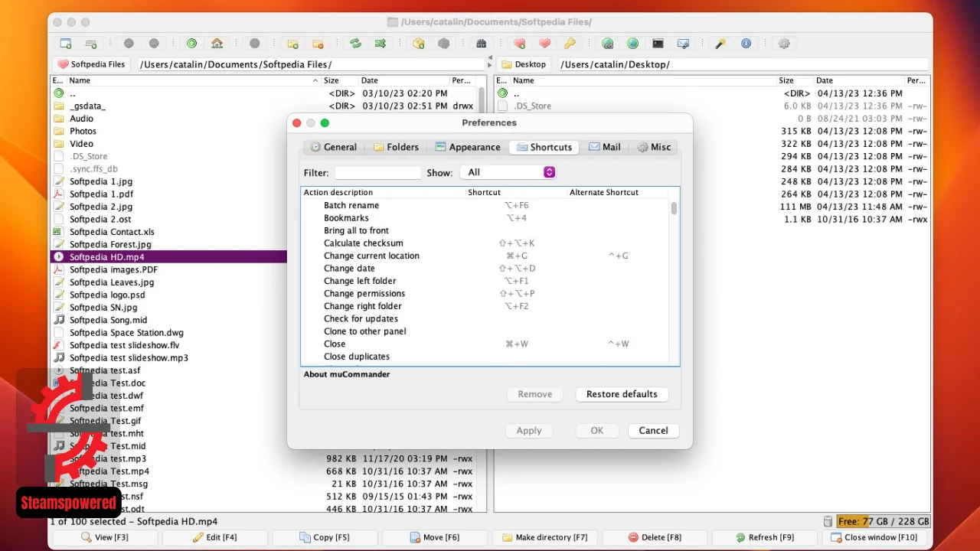
Task: Click the Copy [F5] button
Action: [x=325, y=537]
